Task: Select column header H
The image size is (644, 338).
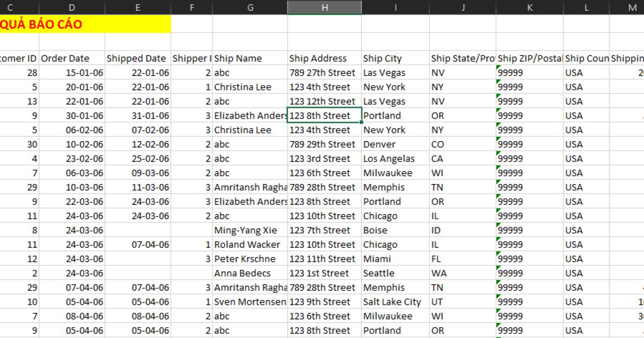Action: click(x=324, y=8)
